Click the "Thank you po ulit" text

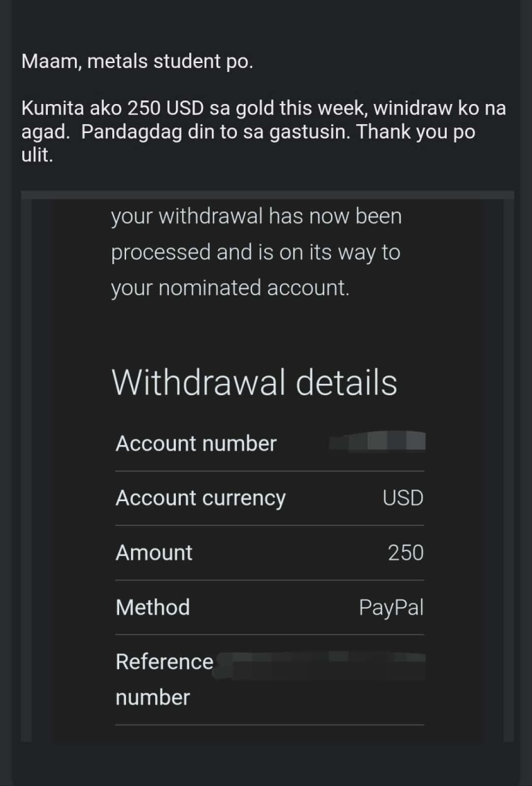(429, 132)
